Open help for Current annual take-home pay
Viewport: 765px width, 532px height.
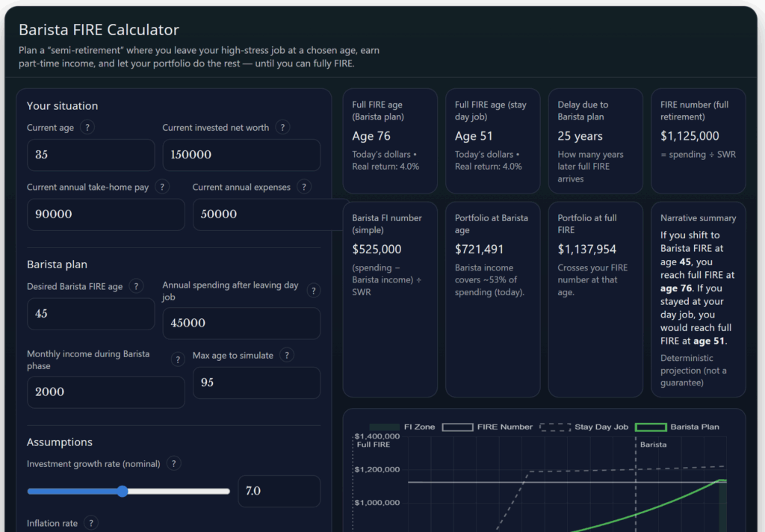point(161,186)
